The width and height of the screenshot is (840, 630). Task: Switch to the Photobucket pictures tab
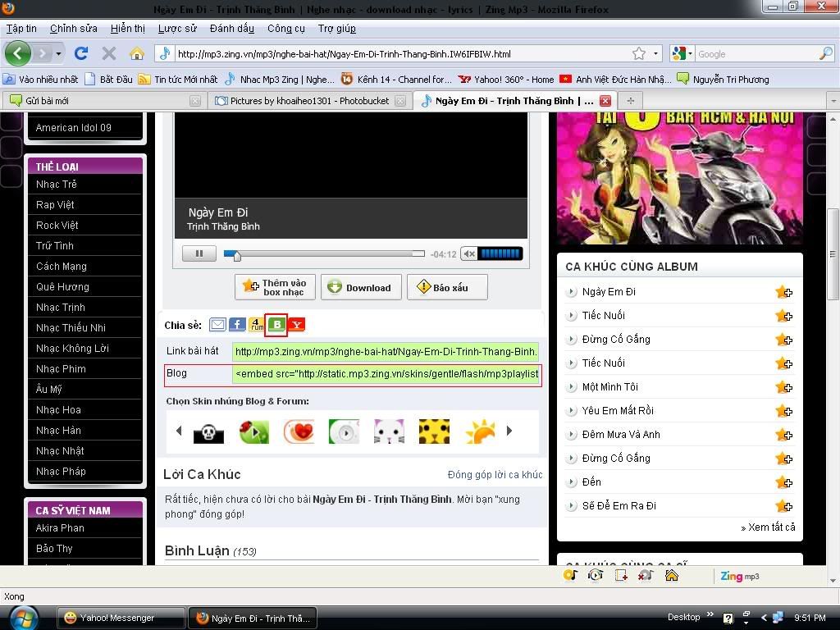tap(310, 101)
